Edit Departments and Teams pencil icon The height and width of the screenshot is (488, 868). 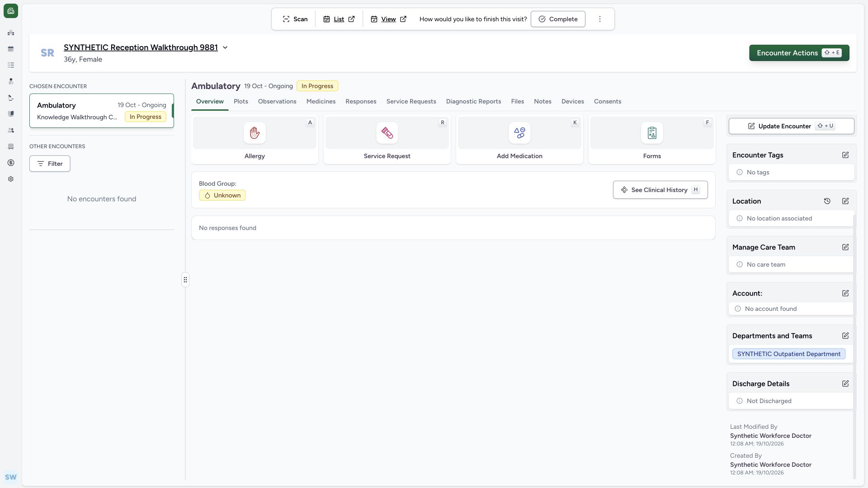[x=845, y=336]
